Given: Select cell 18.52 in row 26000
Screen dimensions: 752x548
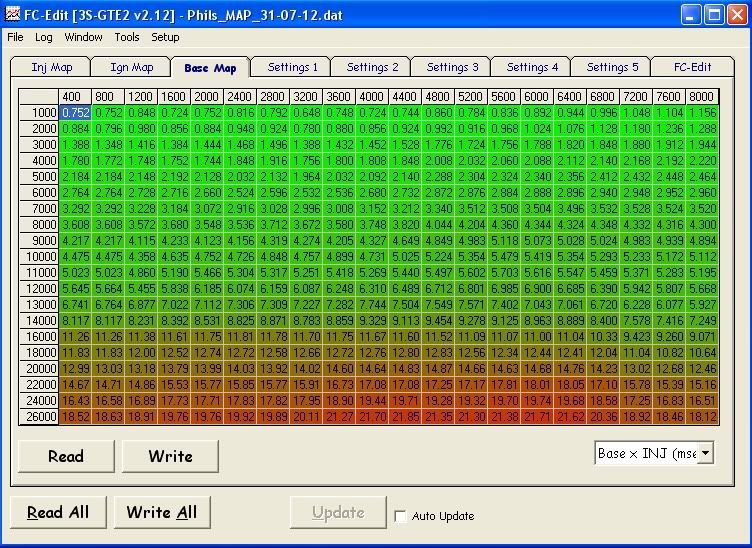Looking at the screenshot, I should coord(75,417).
